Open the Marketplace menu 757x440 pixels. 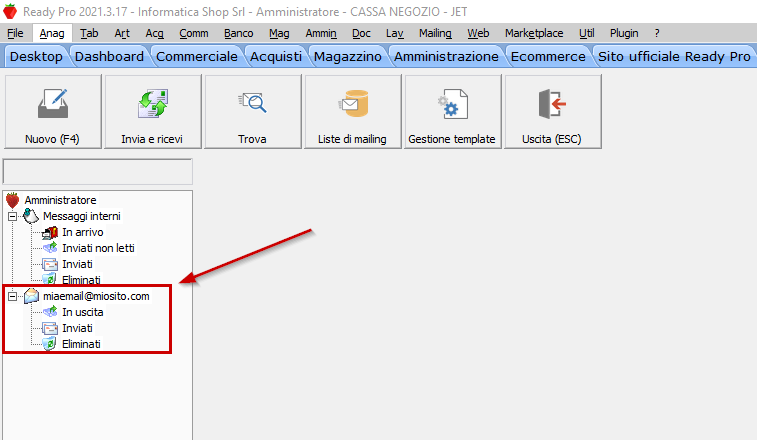click(534, 33)
